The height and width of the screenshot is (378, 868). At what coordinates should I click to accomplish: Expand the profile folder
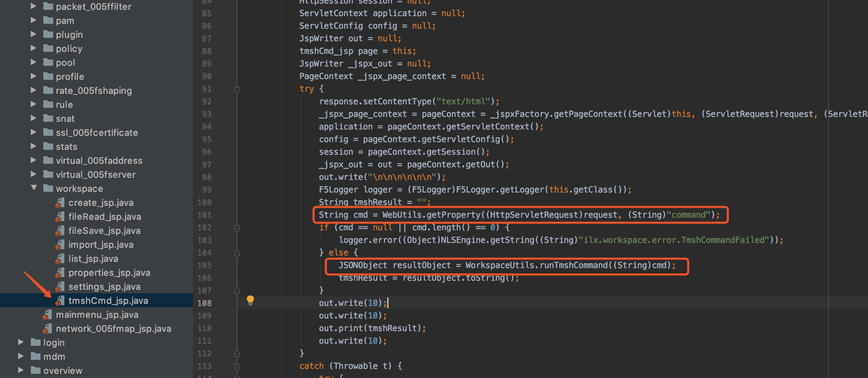pos(33,76)
